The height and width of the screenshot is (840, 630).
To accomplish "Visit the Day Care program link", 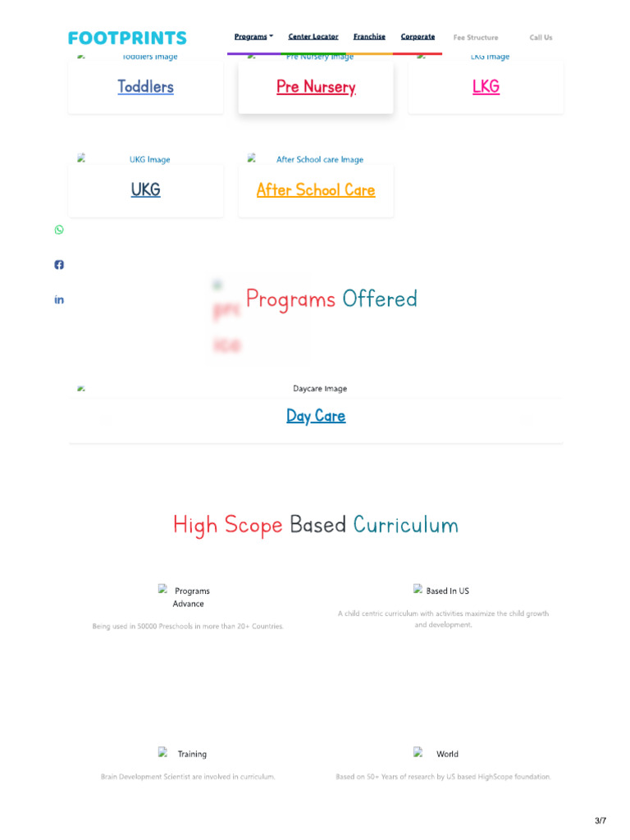I will coord(316,416).
